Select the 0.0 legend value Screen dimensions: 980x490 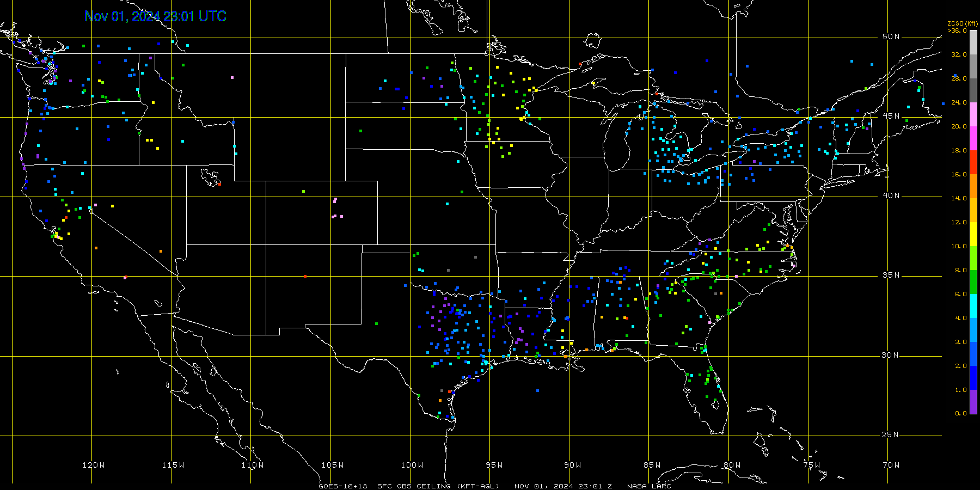[x=960, y=413]
